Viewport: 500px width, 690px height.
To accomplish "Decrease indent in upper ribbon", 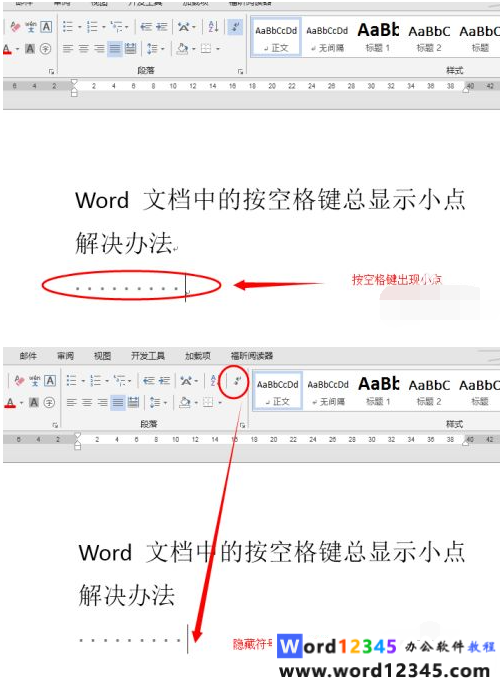I will click(146, 27).
